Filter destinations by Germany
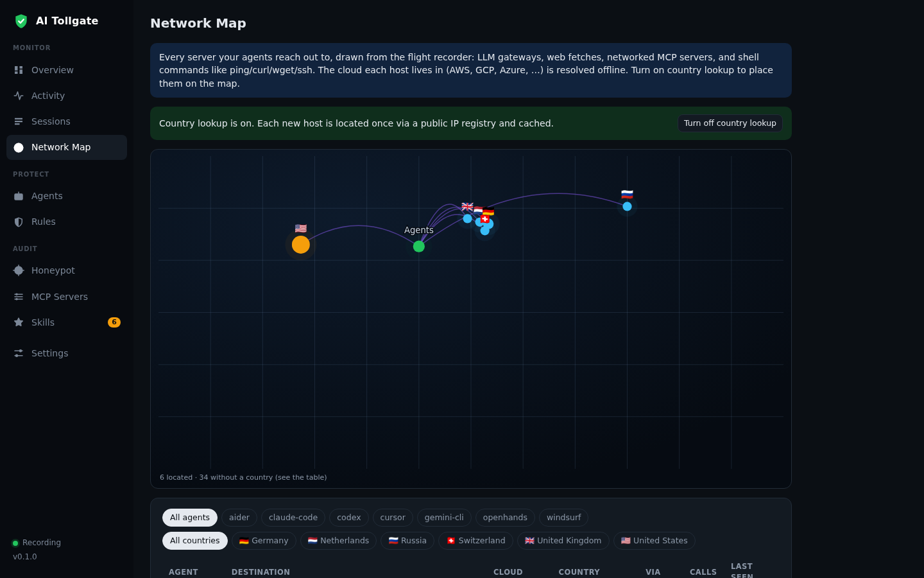 tap(264, 541)
